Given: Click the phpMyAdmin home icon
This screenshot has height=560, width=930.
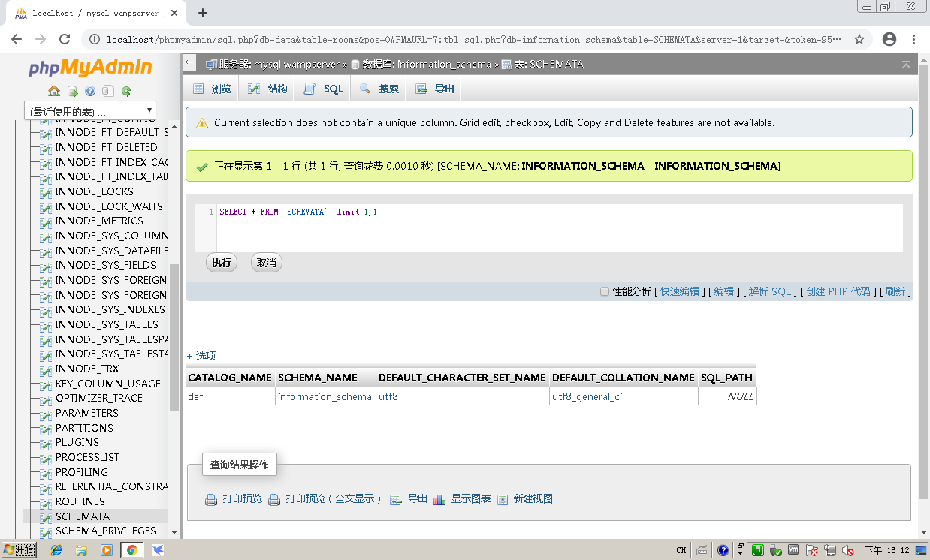Looking at the screenshot, I should click(54, 91).
